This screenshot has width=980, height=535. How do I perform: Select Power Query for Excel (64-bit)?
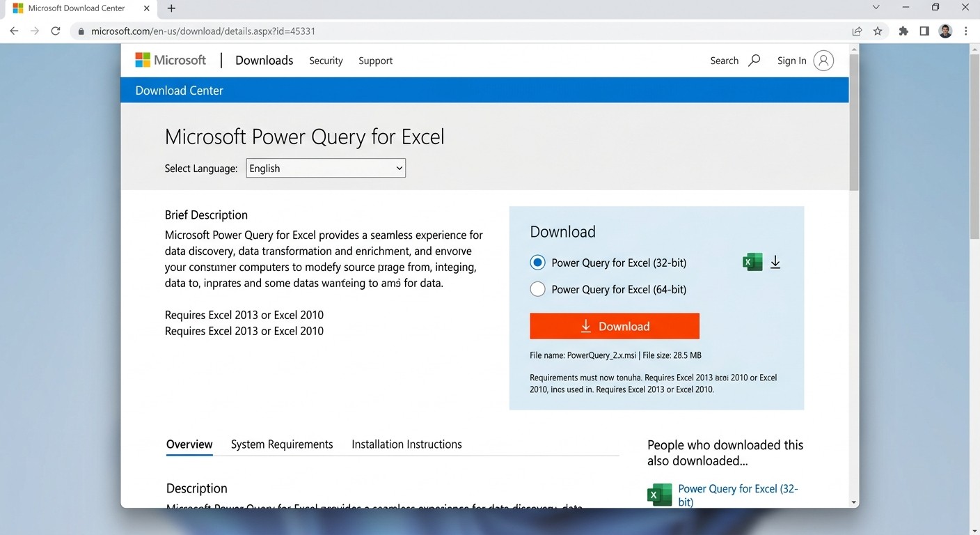click(x=537, y=289)
